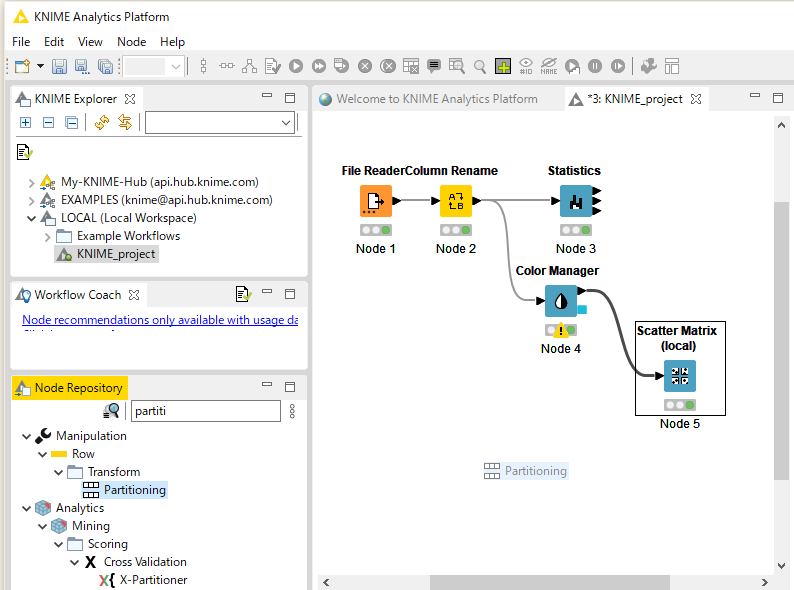Viewport: 794px width, 590px height.
Task: Click the execute and open views icon
Action: point(341,66)
